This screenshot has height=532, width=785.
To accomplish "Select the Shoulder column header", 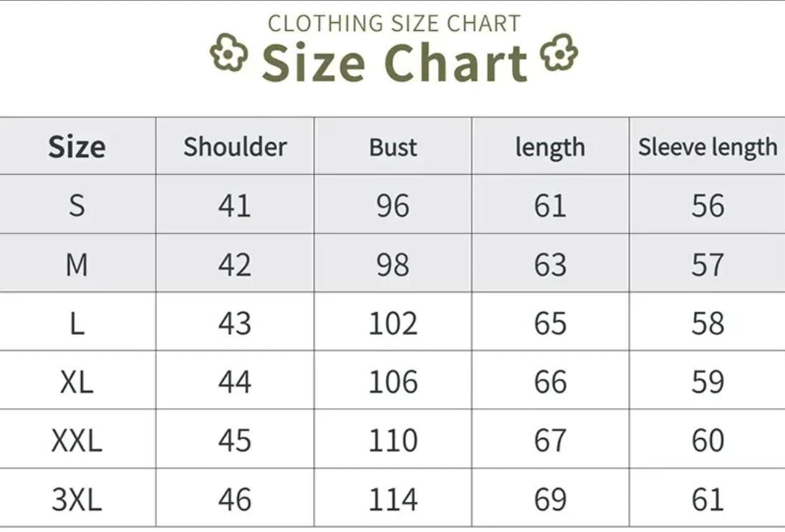I will click(235, 147).
